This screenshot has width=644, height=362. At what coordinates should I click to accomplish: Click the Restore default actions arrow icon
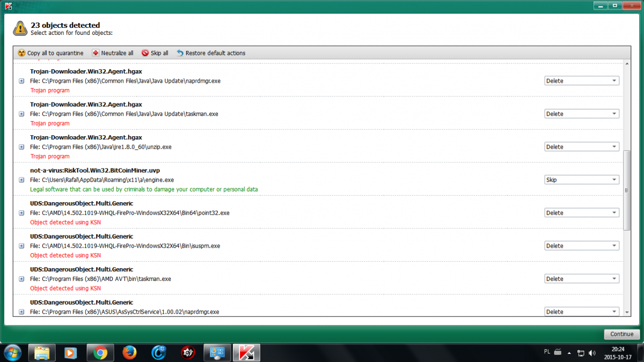click(180, 53)
